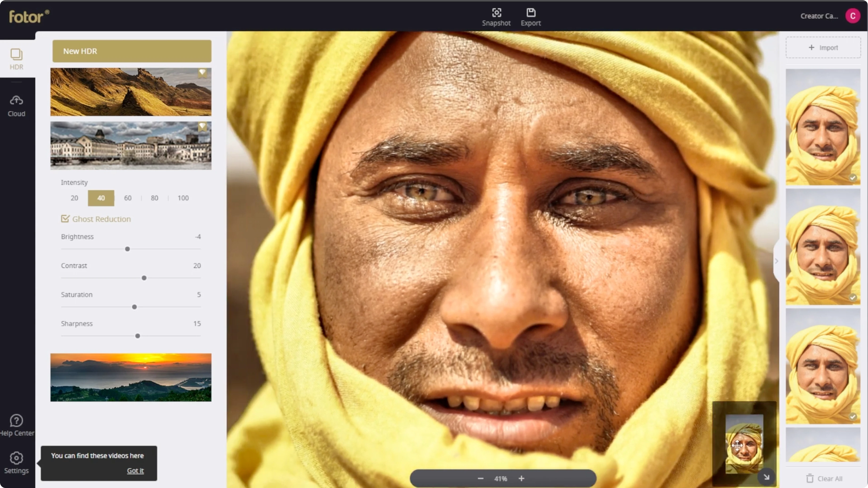This screenshot has height=488, width=868.
Task: Collapse the right image panel chevron
Action: tap(776, 261)
